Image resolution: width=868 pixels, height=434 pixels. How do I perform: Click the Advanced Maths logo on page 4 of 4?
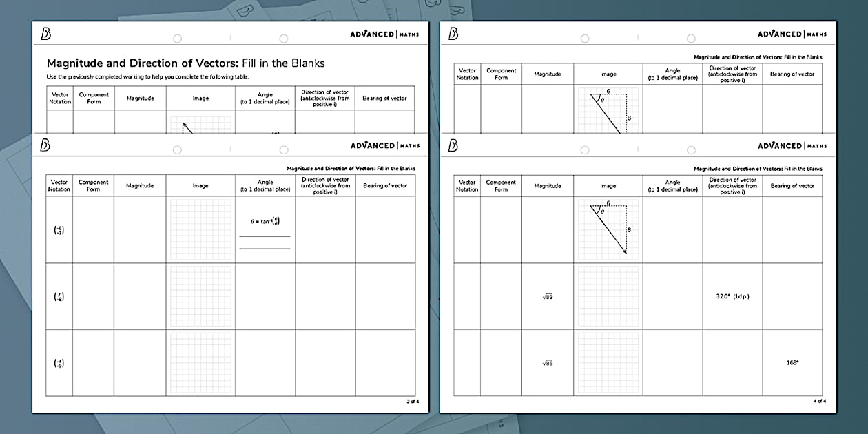tap(792, 146)
